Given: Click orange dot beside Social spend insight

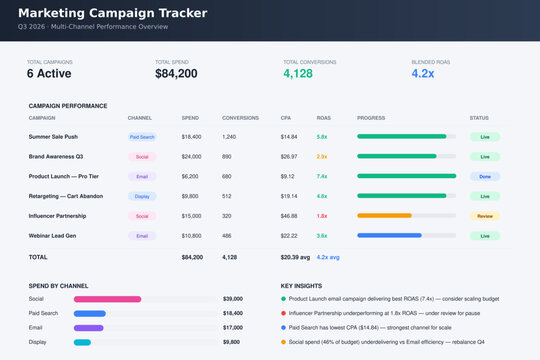Looking at the screenshot, I should coord(283,342).
